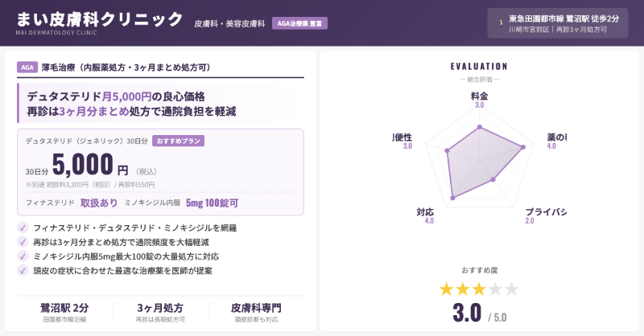644x336 pixels.
Task: Click the third yellow rating star
Action: [x=479, y=289]
